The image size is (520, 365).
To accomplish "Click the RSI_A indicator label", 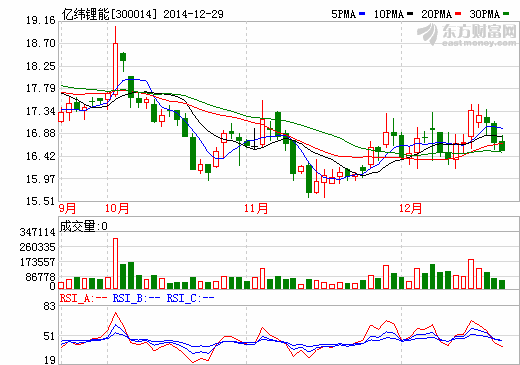I will point(83,298).
